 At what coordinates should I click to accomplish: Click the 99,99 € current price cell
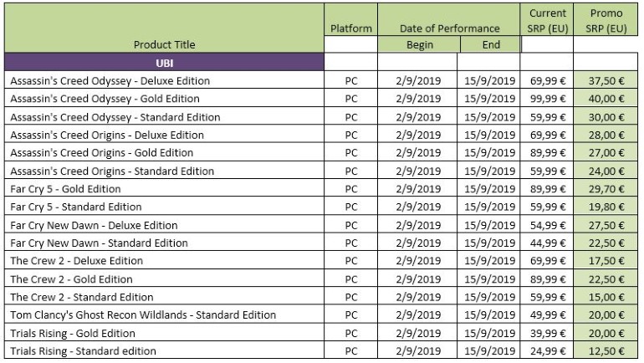(547, 100)
